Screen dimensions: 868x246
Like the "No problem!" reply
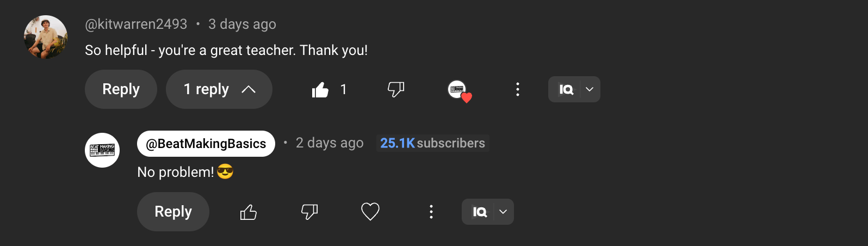point(249,212)
